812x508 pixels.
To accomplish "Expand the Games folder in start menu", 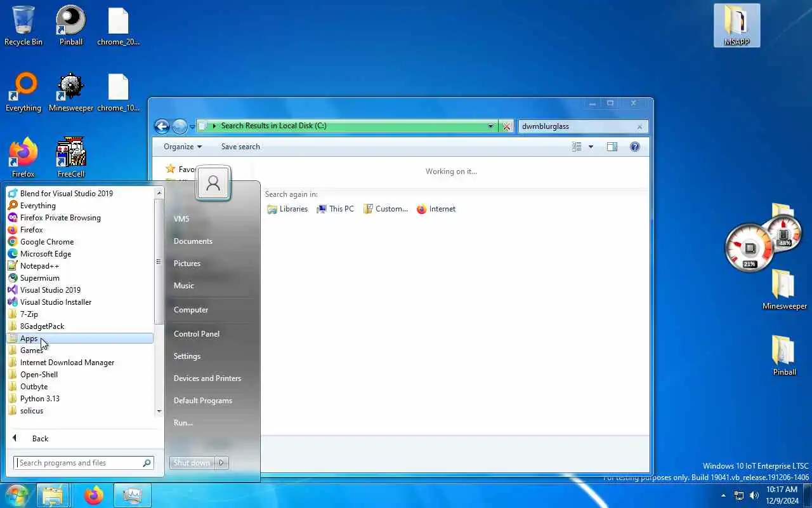I will pyautogui.click(x=80, y=351).
